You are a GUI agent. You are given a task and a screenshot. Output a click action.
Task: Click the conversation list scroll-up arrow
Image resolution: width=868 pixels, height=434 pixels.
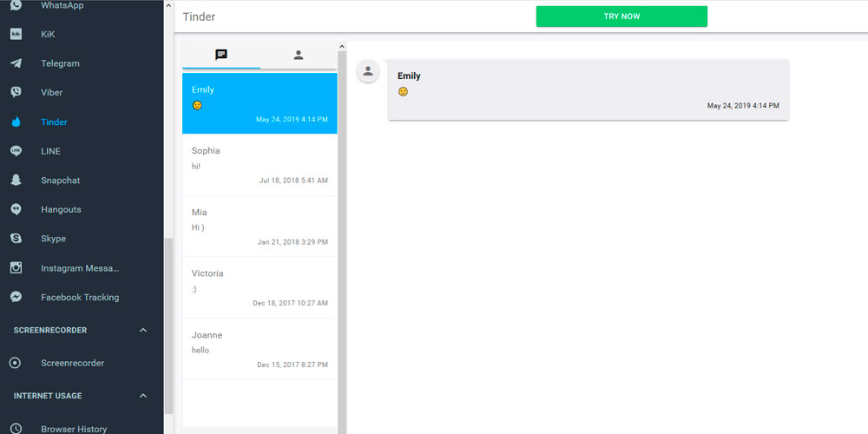pos(341,47)
